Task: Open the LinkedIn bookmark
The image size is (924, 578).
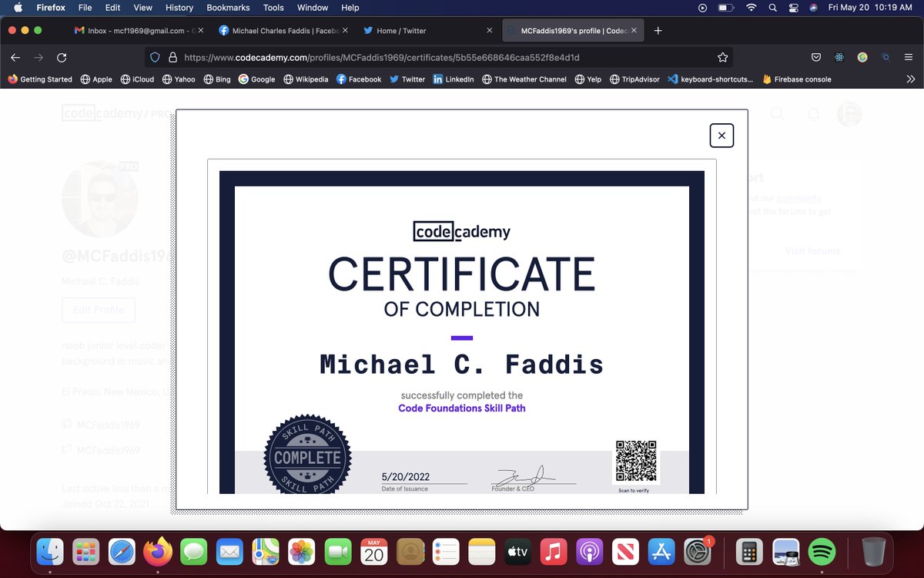Action: click(454, 79)
